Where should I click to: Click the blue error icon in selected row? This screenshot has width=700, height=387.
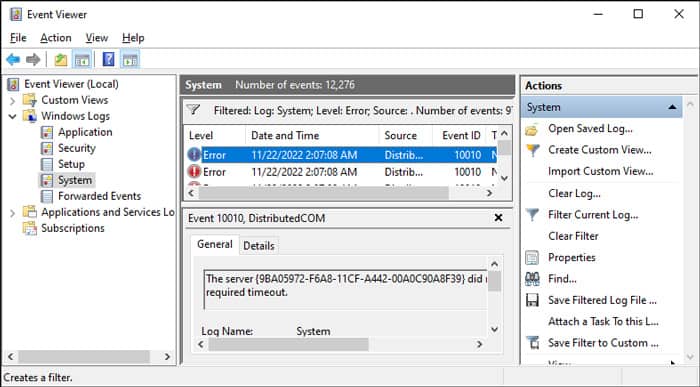194,155
